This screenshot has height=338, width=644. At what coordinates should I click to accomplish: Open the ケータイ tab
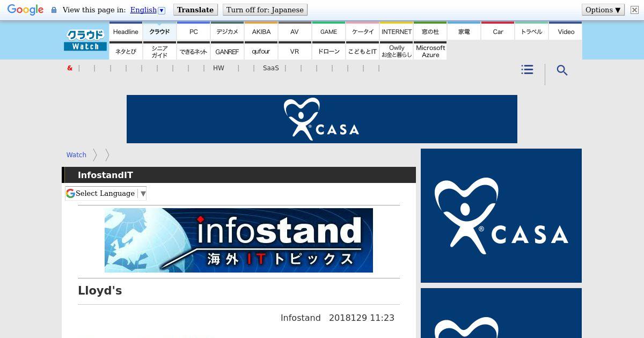coord(362,31)
